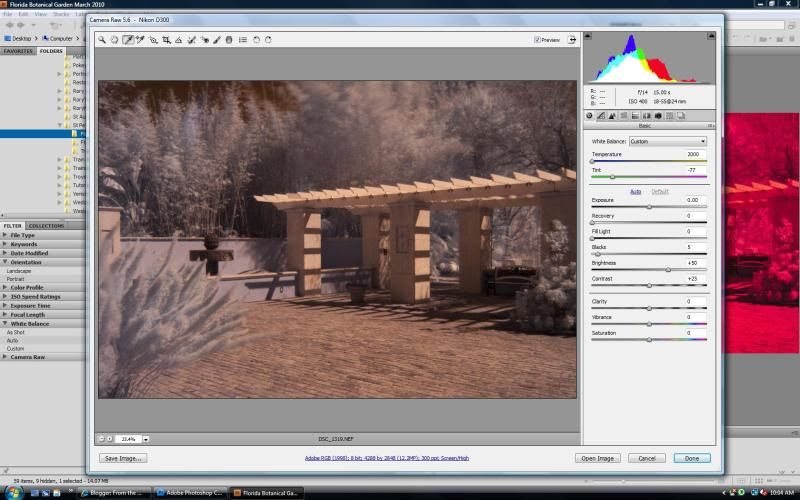800x500 pixels.
Task: Select the Spot Removal tool
Action: [x=192, y=39]
